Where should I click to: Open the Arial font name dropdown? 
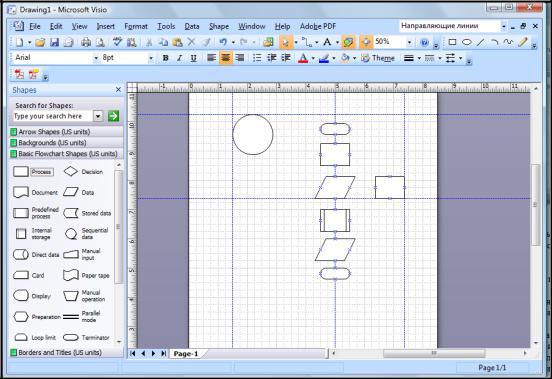pyautogui.click(x=96, y=58)
